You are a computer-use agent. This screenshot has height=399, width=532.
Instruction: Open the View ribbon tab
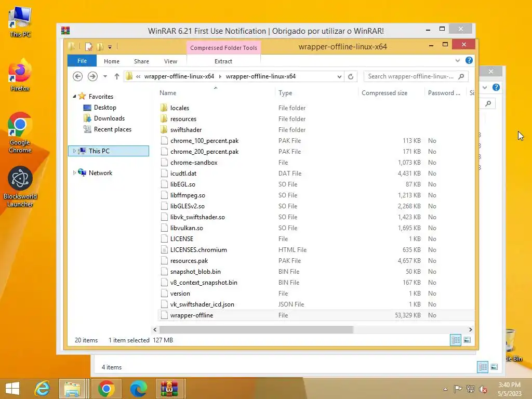tap(170, 61)
